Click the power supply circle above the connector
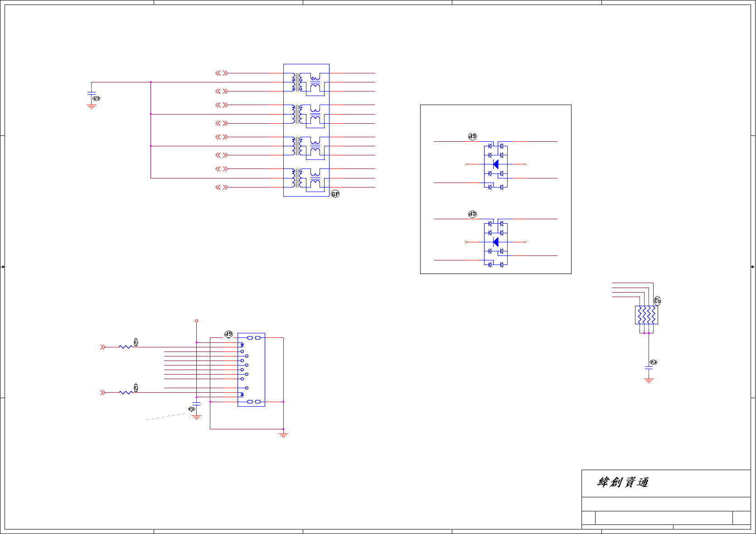 (x=196, y=321)
